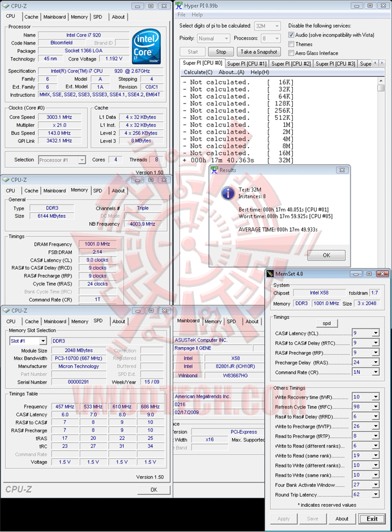Image resolution: width=392 pixels, height=532 pixels.
Task: Open the File menu in Hyper PI
Action: coord(181,15)
